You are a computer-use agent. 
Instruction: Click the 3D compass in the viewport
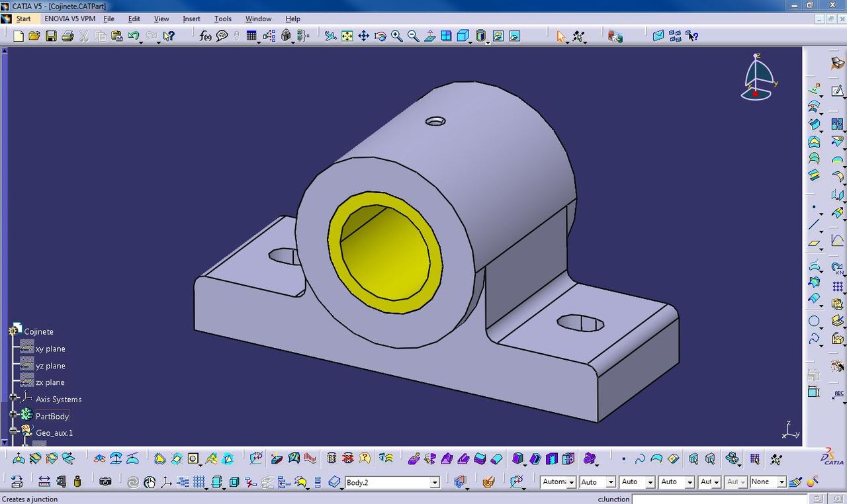(759, 78)
